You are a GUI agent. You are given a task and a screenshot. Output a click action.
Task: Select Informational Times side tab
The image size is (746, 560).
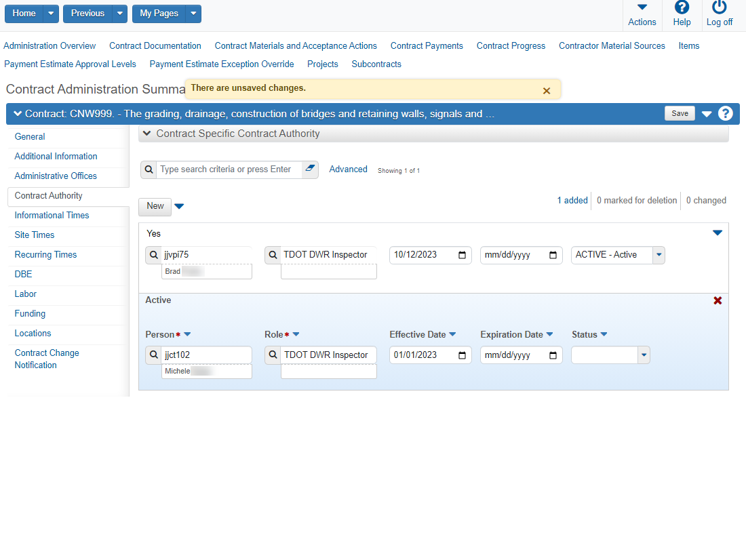pos(52,216)
